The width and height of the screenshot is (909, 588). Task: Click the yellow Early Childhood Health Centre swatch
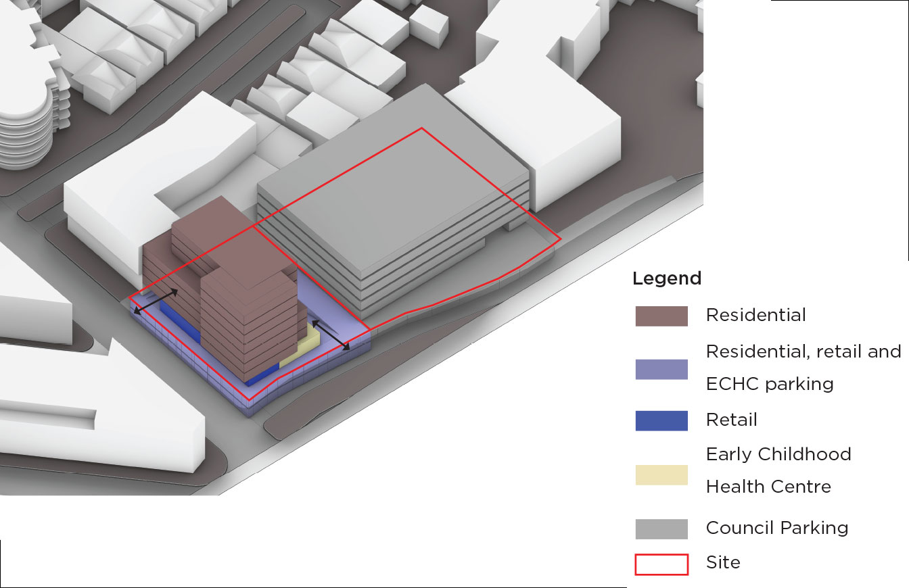point(661,474)
